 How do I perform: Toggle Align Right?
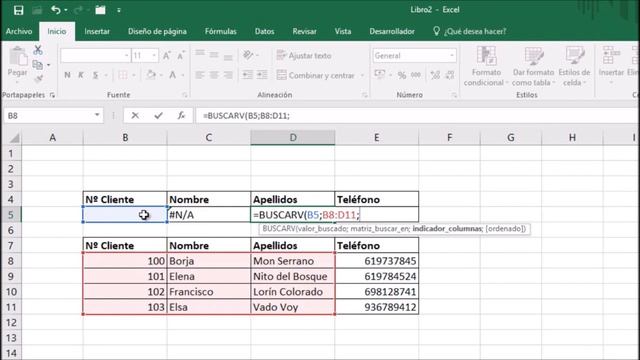pos(228,75)
